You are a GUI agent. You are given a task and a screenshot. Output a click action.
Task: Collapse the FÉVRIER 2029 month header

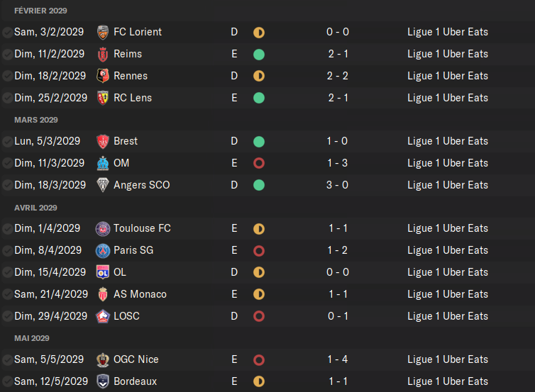pyautogui.click(x=40, y=11)
